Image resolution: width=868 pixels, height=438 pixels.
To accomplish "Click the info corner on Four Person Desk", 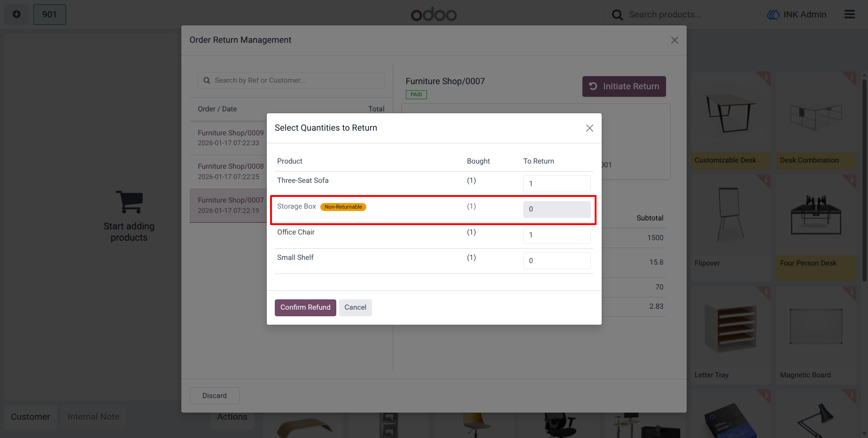I will (851, 180).
